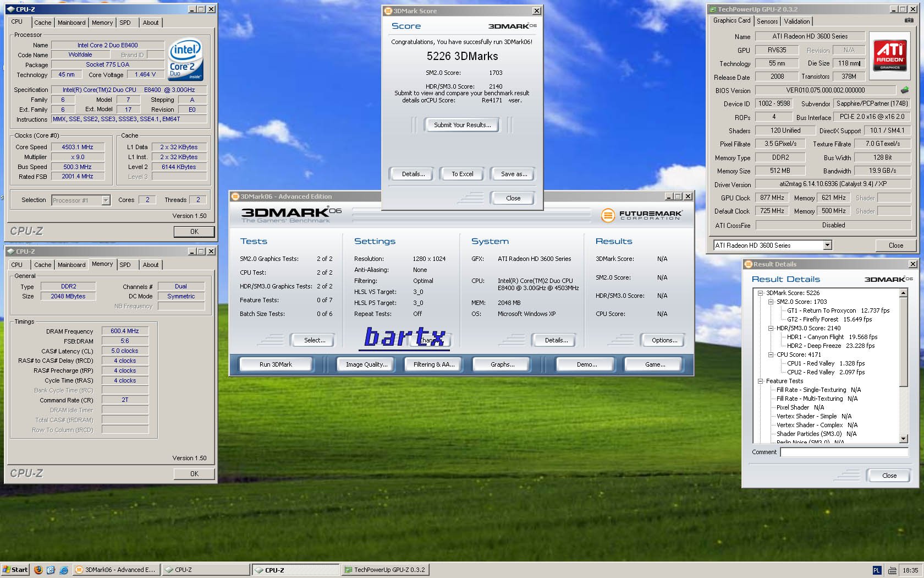Viewport: 924px width, 578px height.
Task: Close the 3DMark Score dialog via Close button
Action: pos(513,198)
